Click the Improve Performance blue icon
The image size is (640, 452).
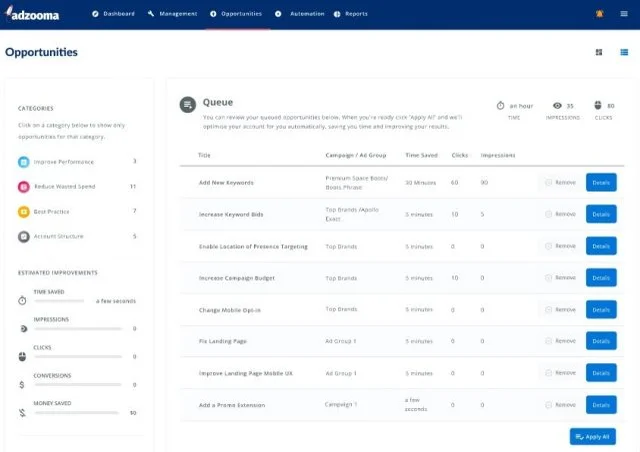pos(24,162)
